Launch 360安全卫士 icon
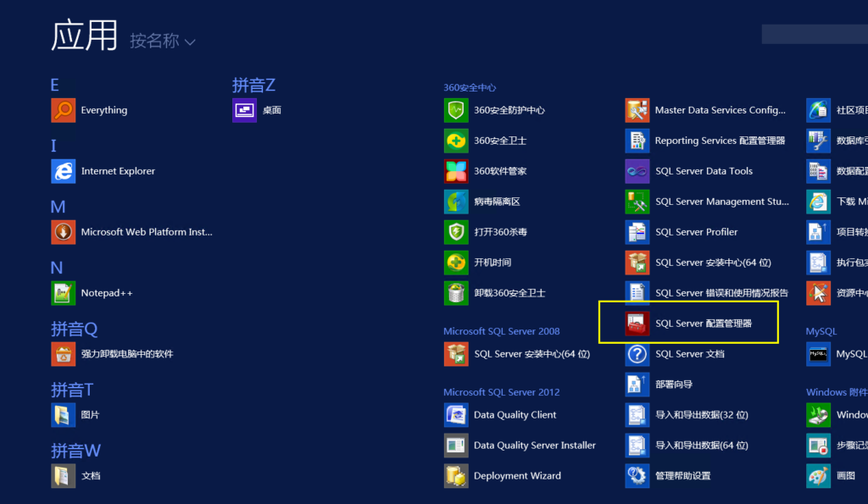Screen dimensions: 868x504 (455, 141)
